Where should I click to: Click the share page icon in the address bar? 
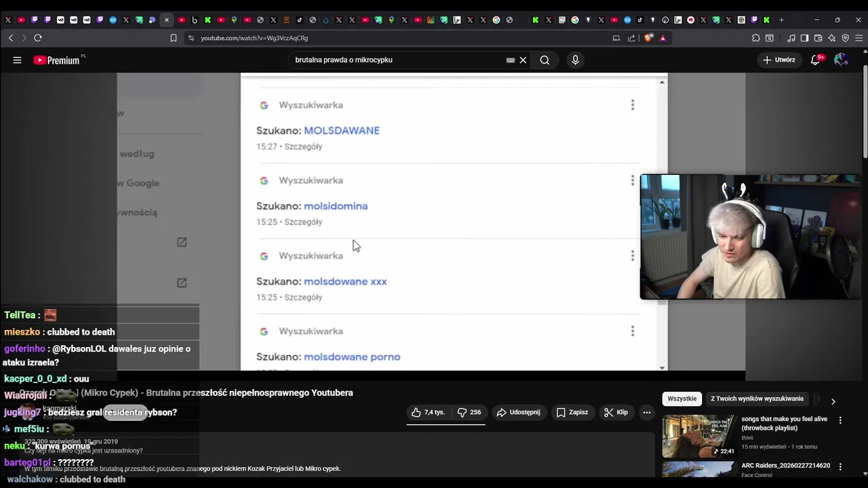click(632, 38)
